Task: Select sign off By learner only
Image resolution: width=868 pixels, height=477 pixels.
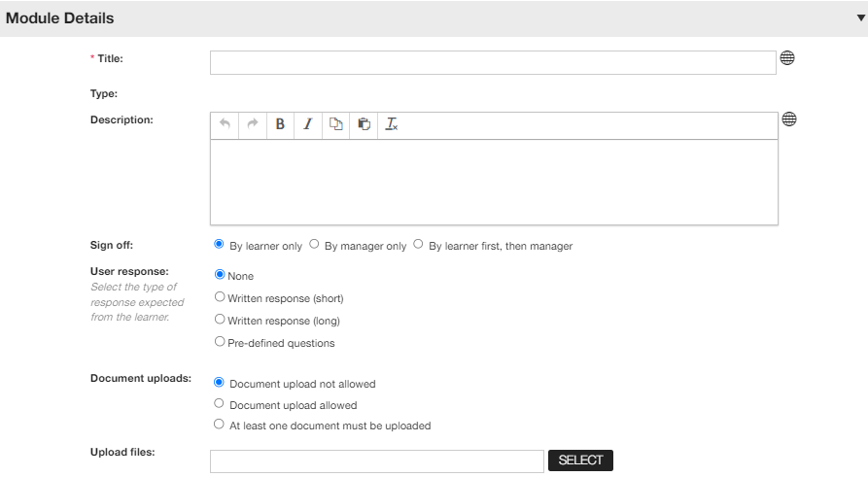Action: tap(219, 244)
